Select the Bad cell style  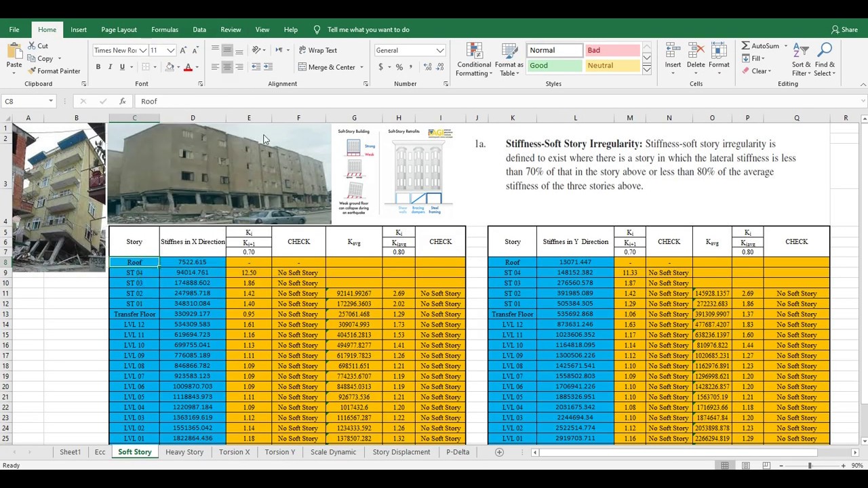[x=612, y=50]
